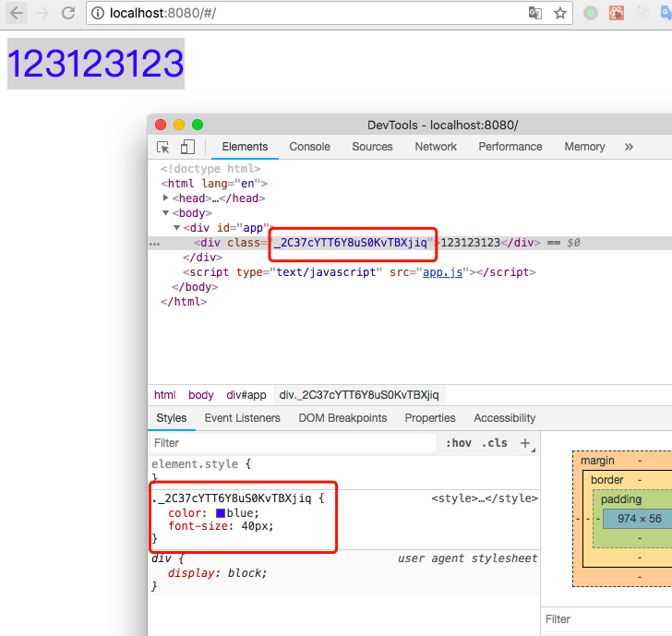Viewport: 672px width, 636px height.
Task: Focus the Styles Filter input field
Action: [293, 443]
